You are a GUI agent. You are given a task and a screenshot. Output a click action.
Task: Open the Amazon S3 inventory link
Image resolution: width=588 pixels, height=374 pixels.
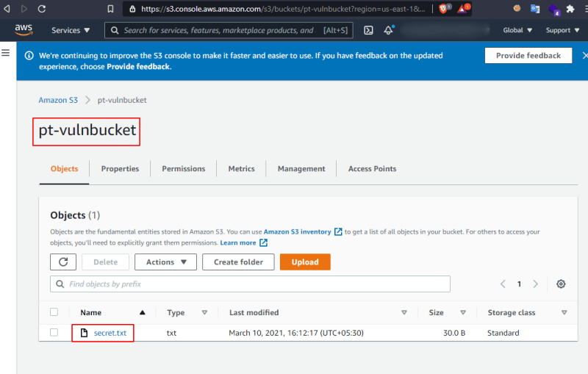click(x=297, y=231)
